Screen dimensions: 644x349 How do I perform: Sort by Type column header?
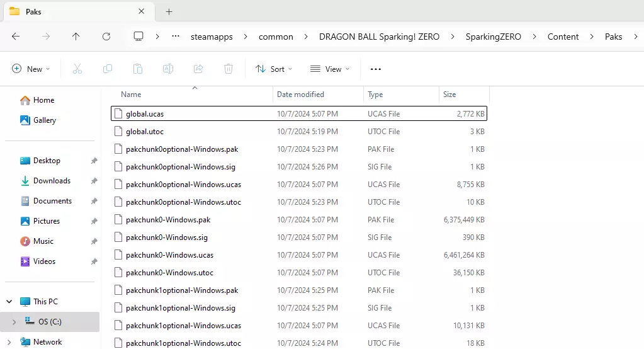pos(375,94)
